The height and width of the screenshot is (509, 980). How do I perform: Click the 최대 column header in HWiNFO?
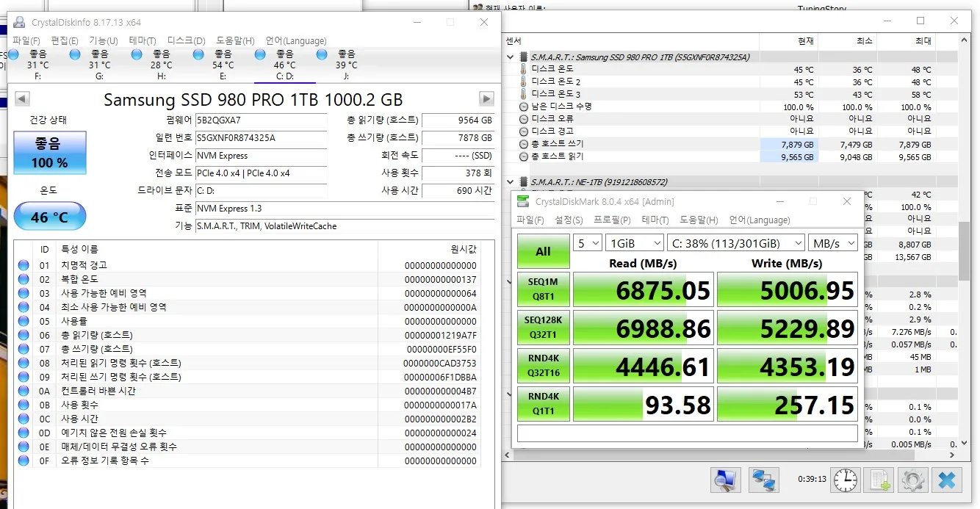pyautogui.click(x=923, y=41)
